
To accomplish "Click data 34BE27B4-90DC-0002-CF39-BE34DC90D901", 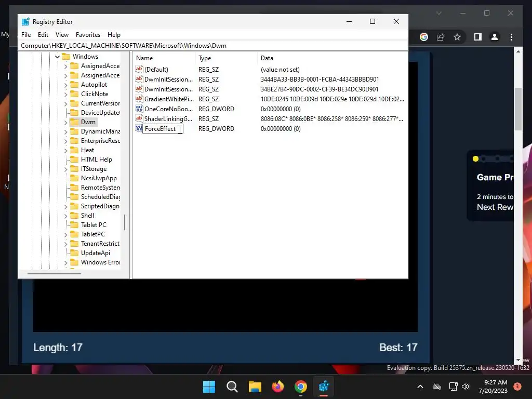I will point(320,89).
